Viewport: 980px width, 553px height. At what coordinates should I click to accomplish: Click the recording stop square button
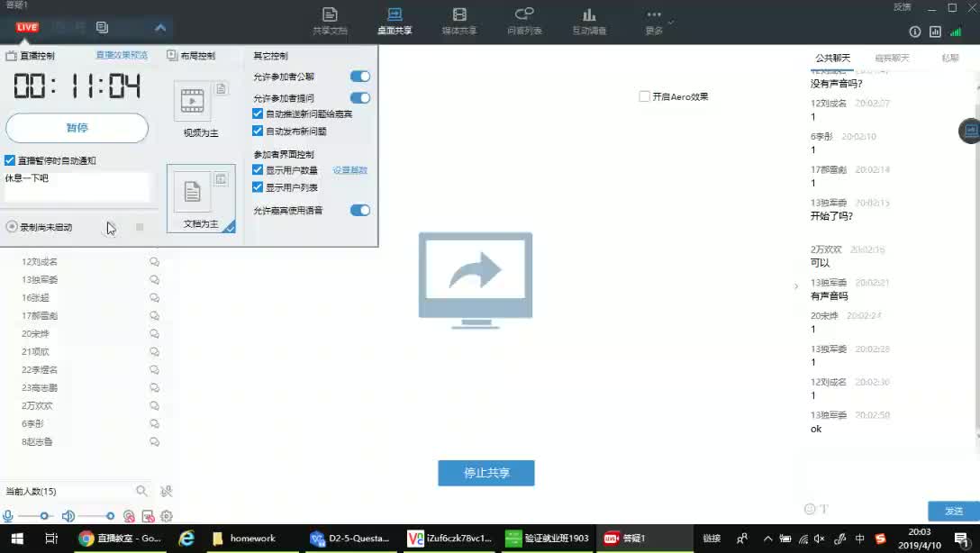click(140, 228)
